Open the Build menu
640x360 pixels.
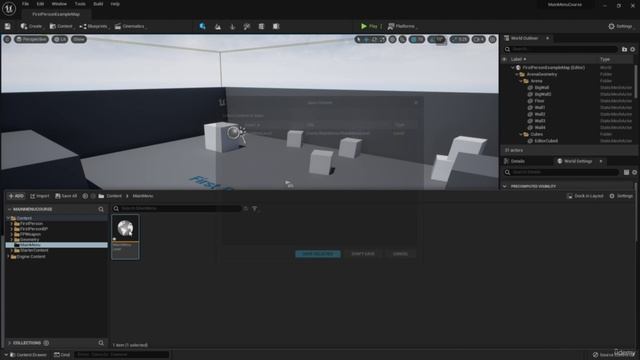tap(98, 4)
